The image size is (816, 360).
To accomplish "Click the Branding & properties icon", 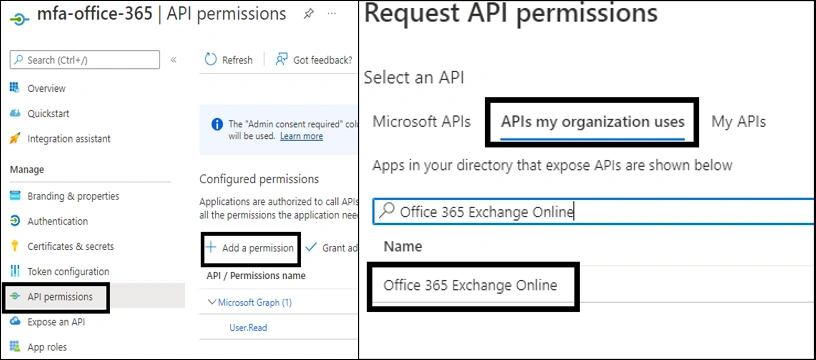I will (15, 196).
